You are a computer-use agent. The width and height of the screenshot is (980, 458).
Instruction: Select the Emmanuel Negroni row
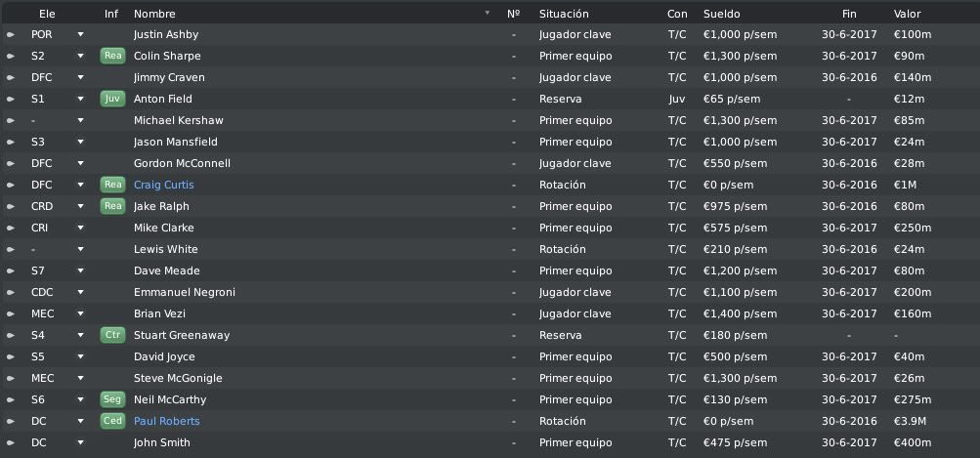pyautogui.click(x=490, y=292)
